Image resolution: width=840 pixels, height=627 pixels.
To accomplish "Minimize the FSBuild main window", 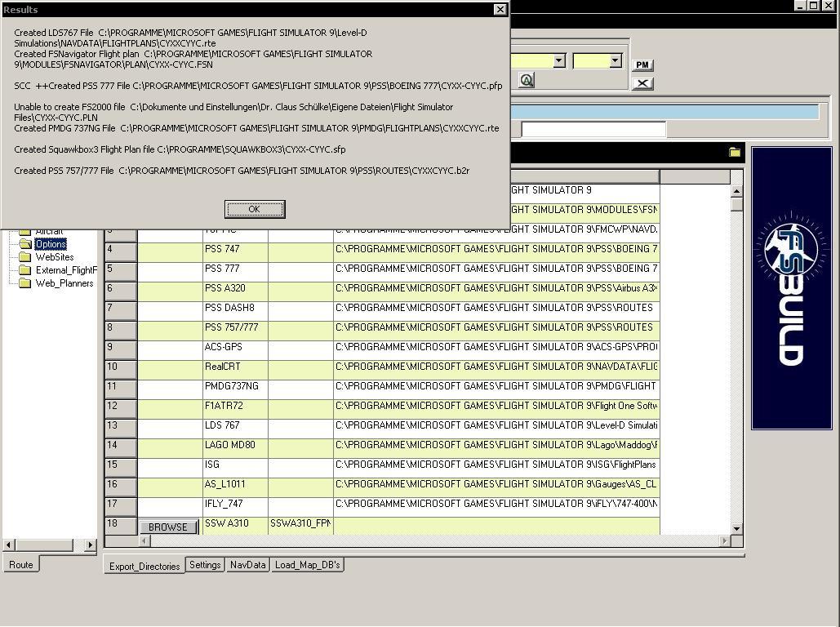I will (x=800, y=6).
